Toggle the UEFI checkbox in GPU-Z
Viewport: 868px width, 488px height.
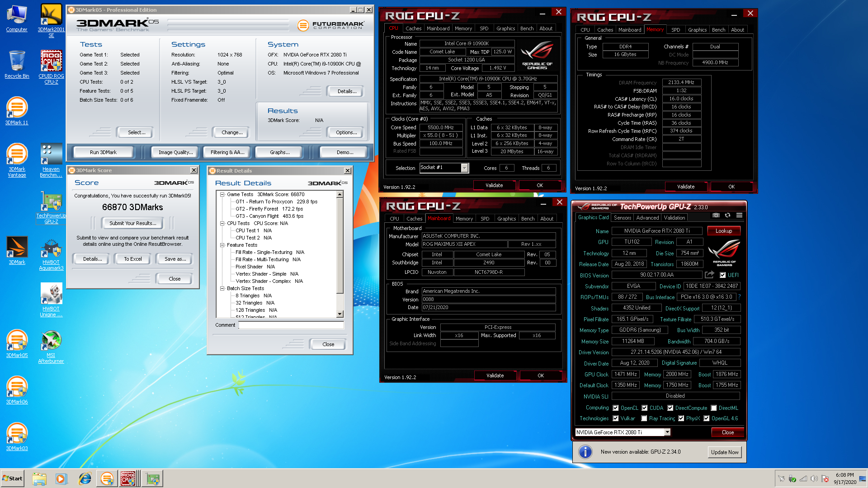[x=722, y=275]
